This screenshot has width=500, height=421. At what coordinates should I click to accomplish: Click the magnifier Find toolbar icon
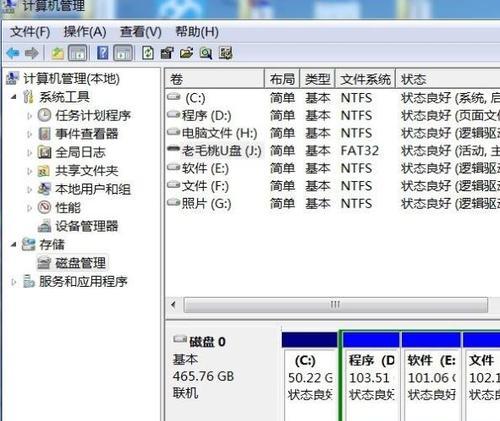(x=206, y=53)
